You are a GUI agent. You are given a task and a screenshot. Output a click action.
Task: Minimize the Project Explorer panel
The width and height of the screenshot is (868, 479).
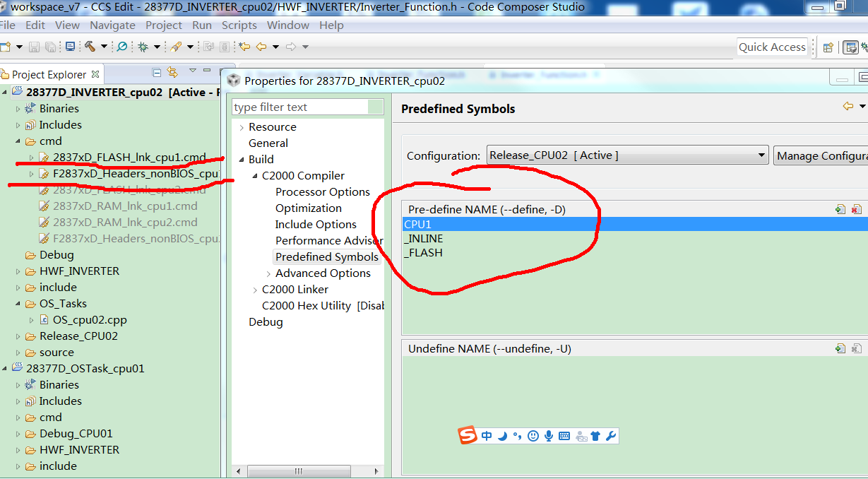pyautogui.click(x=207, y=70)
